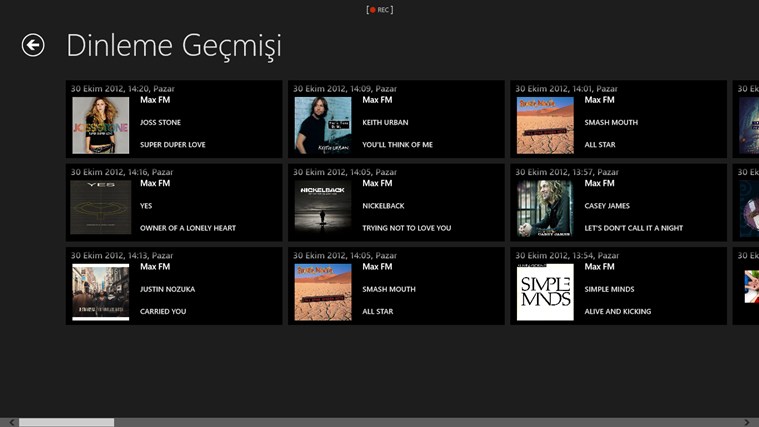Select artist name NICKELBACK
Screen dimensions: 759x427
coord(383,206)
